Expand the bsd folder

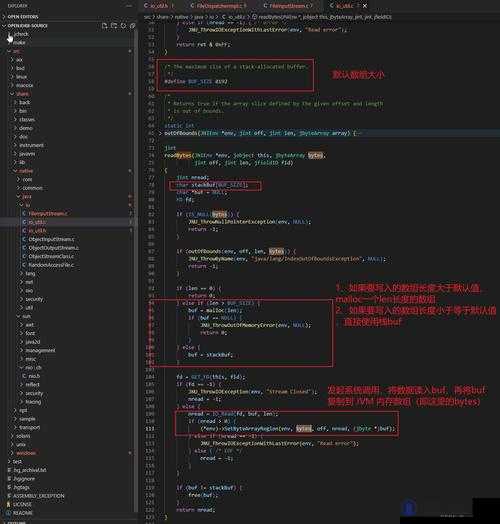click(x=18, y=68)
